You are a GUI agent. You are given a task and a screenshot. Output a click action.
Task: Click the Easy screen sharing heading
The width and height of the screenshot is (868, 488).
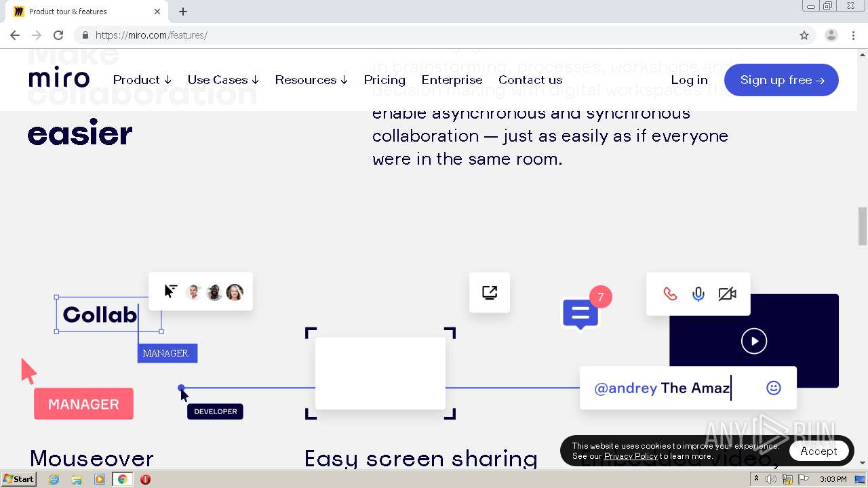421,459
